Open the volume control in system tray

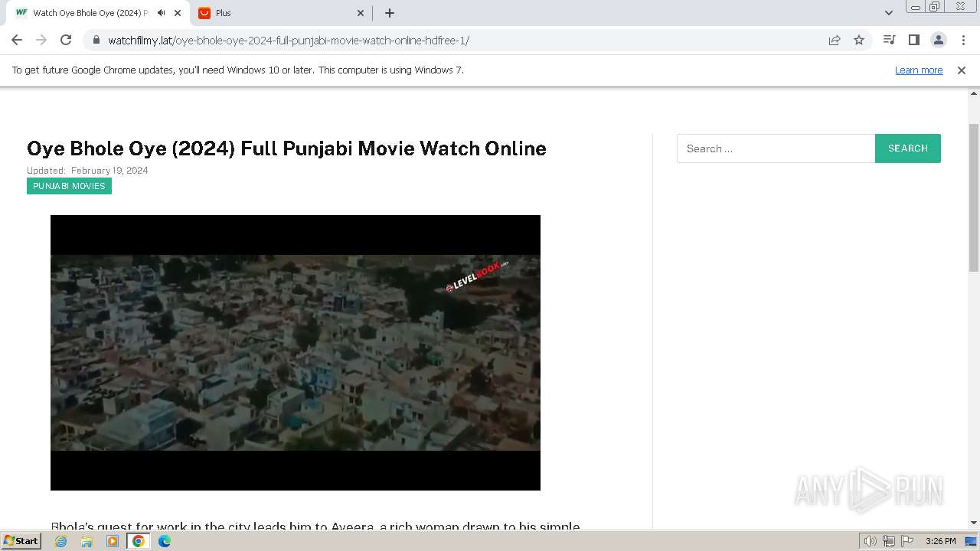click(871, 541)
